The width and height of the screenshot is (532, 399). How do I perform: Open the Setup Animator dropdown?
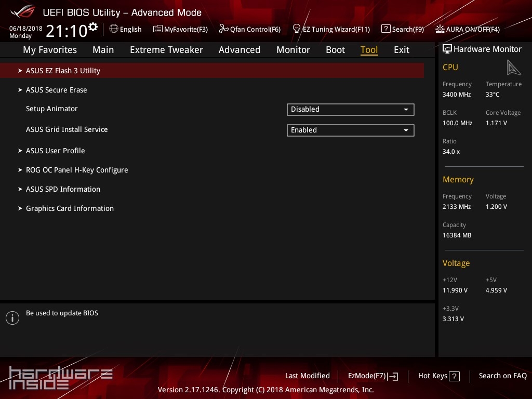pos(351,110)
